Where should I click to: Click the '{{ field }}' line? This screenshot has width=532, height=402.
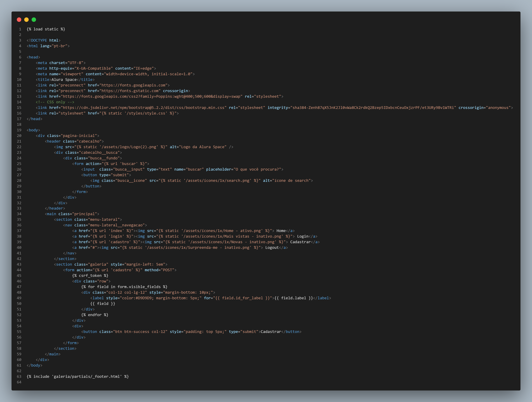coord(103,303)
